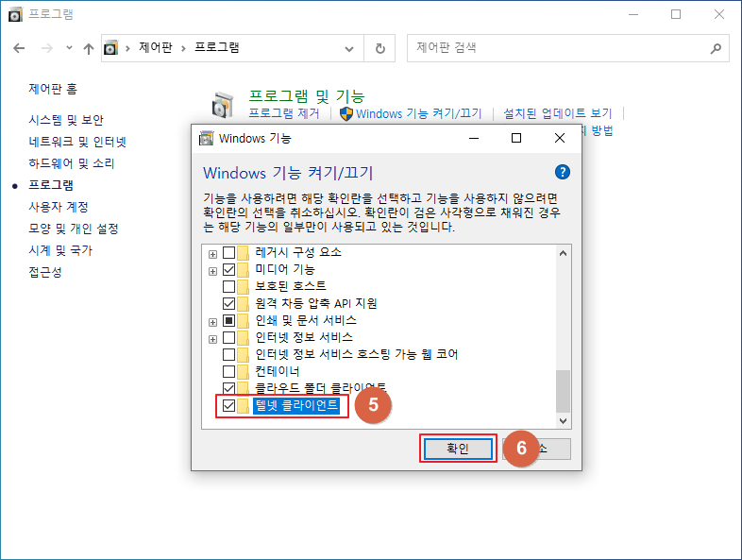Refresh the Control Panel view
The image size is (742, 560).
(x=380, y=48)
